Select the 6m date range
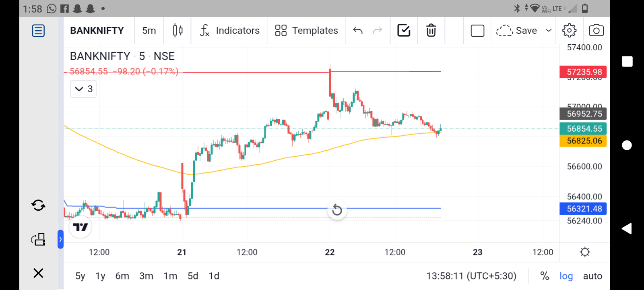This screenshot has width=644, height=290. (x=122, y=276)
